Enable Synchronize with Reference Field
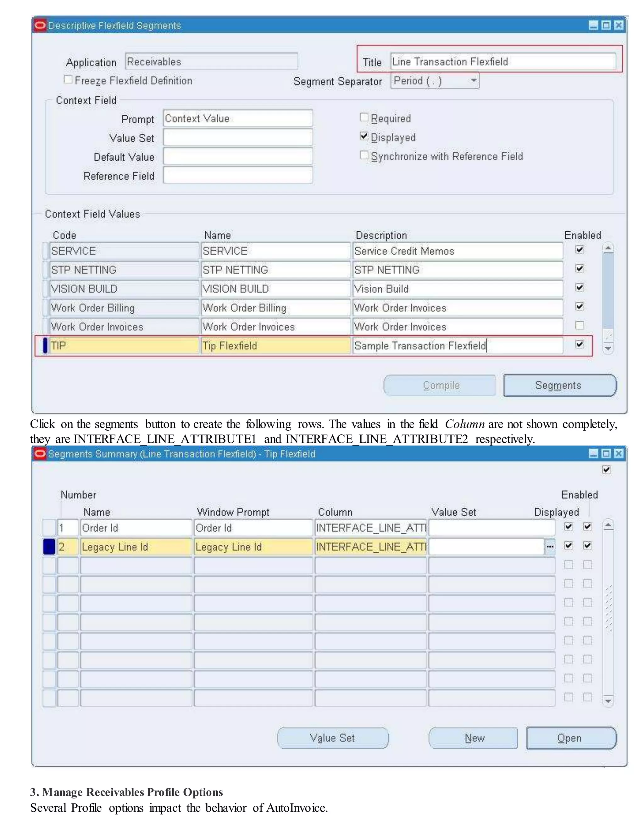Image resolution: width=644 pixels, height=833 pixels. point(364,155)
